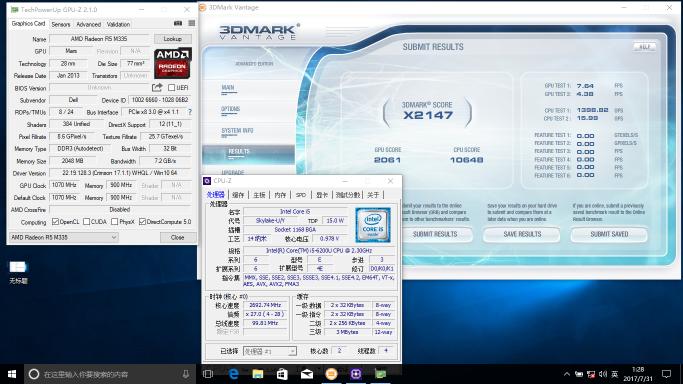Image resolution: width=683 pixels, height=384 pixels.
Task: Open the 内存 (Memory) tab in CPU-Z
Action: coord(280,195)
